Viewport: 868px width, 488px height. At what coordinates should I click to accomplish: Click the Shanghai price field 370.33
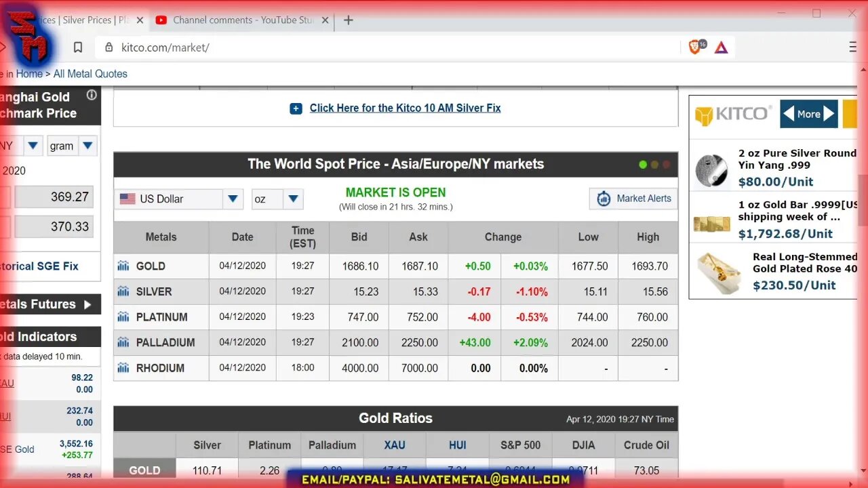[54, 227]
